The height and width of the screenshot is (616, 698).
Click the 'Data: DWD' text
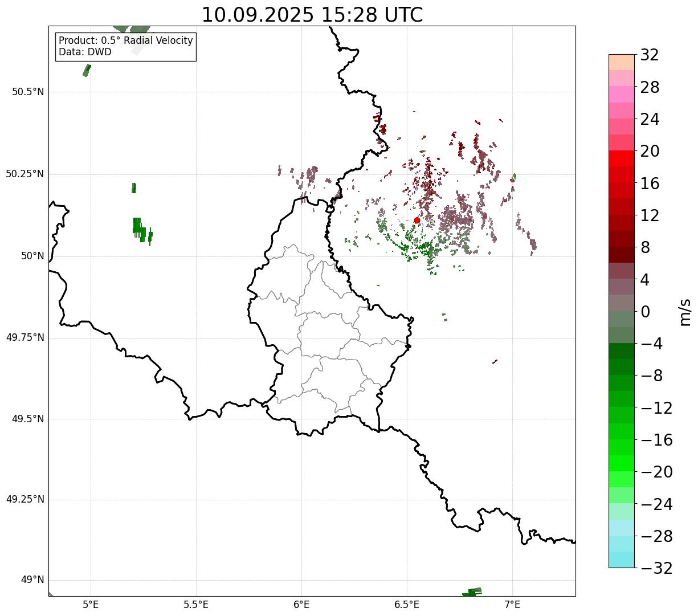(x=85, y=52)
